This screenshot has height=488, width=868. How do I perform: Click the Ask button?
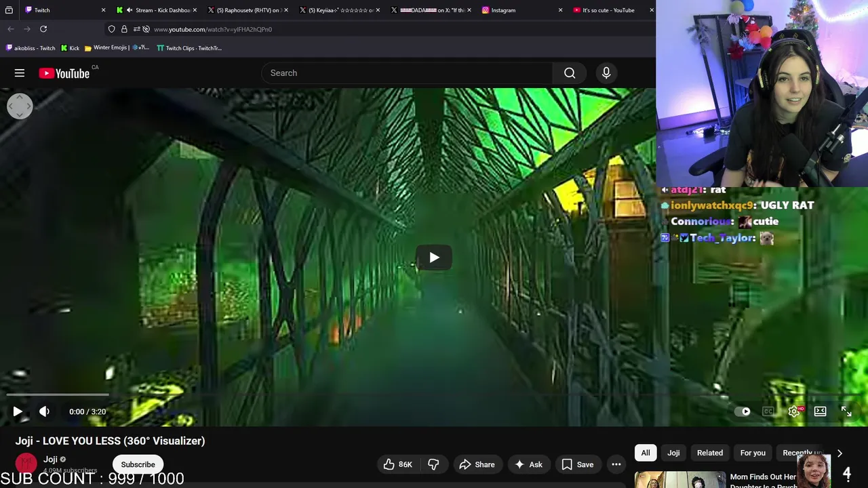point(528,464)
